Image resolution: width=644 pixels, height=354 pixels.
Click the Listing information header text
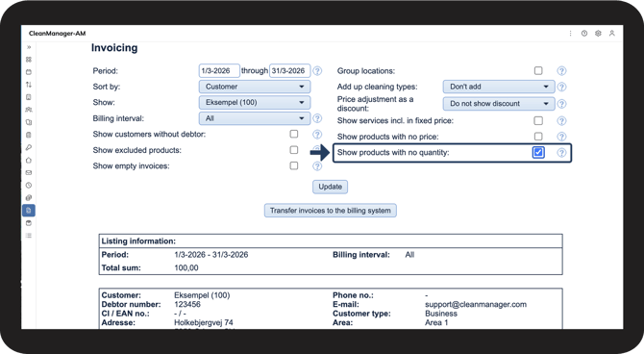tap(138, 240)
